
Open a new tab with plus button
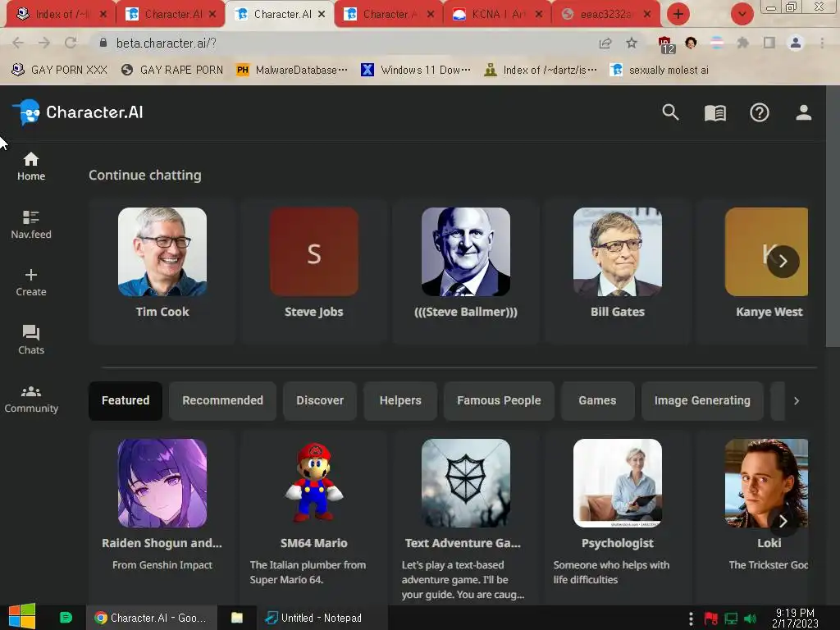tap(678, 14)
